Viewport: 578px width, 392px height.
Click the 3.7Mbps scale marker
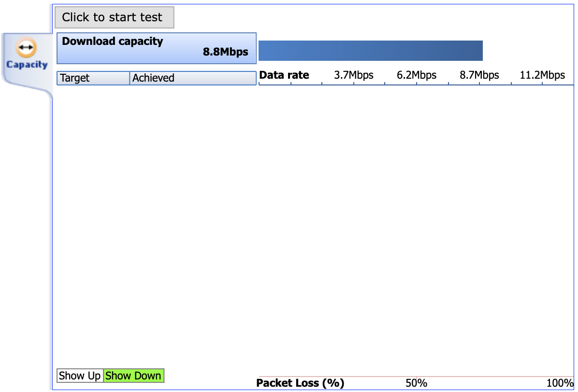353,75
